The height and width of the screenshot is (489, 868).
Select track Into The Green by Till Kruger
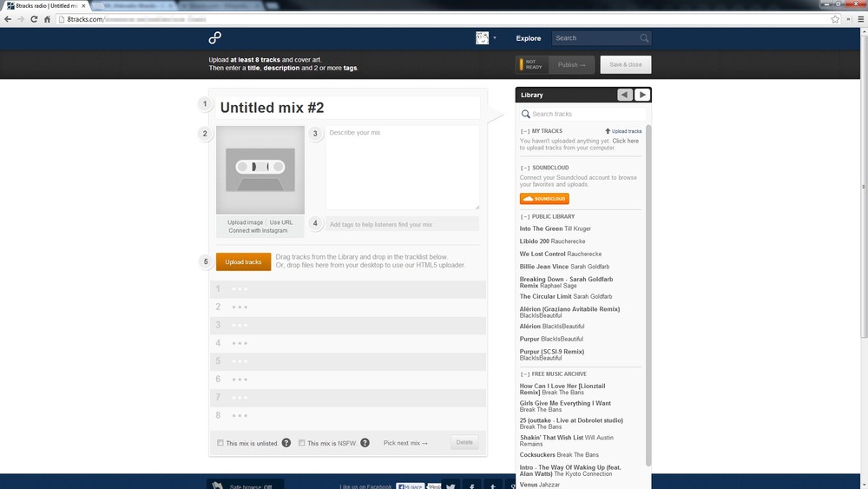pyautogui.click(x=556, y=228)
